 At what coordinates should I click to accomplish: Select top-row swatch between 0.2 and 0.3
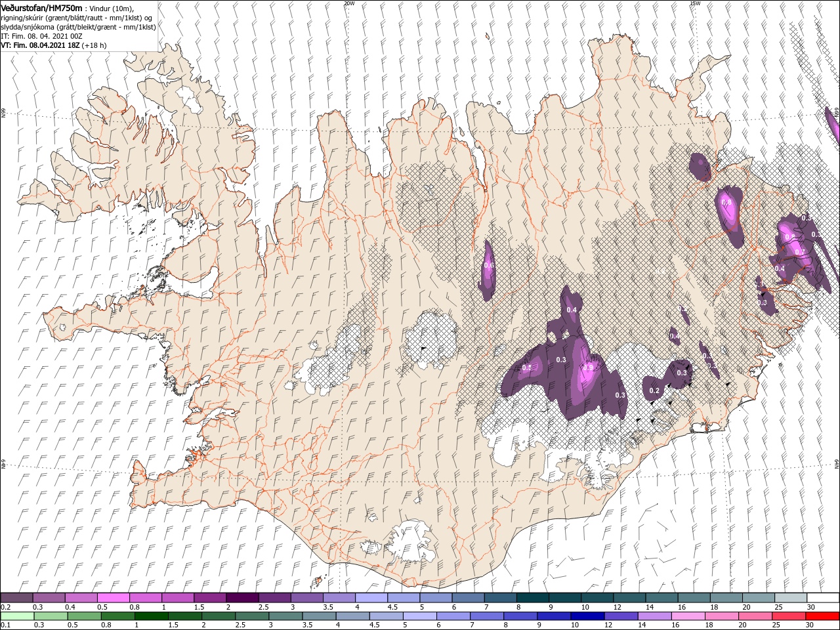click(17, 597)
